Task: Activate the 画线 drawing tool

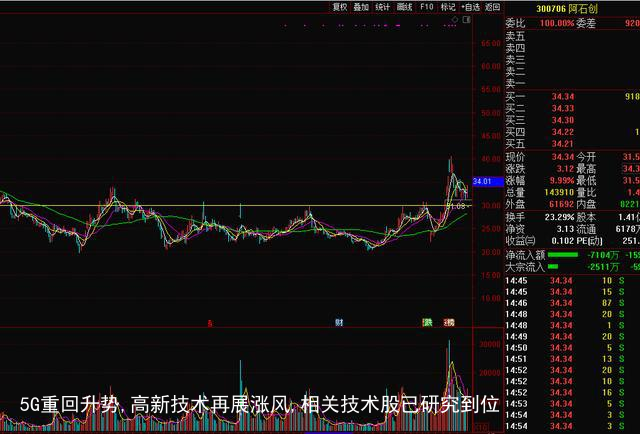Action: 404,7
